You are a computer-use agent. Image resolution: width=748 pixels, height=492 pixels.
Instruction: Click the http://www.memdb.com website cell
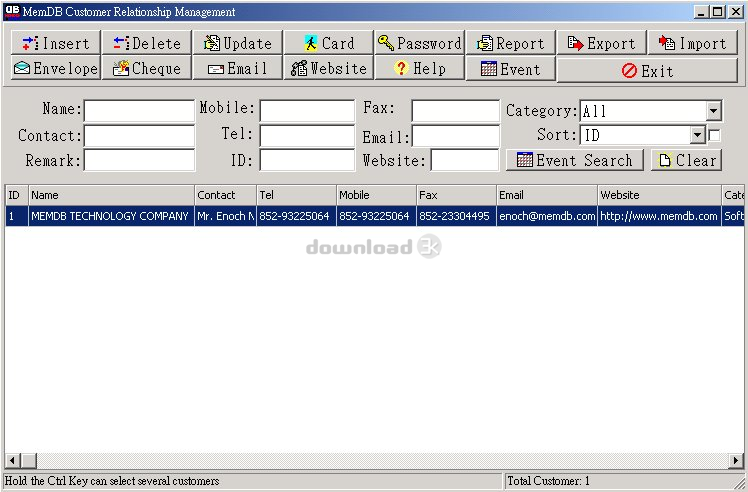[659, 216]
